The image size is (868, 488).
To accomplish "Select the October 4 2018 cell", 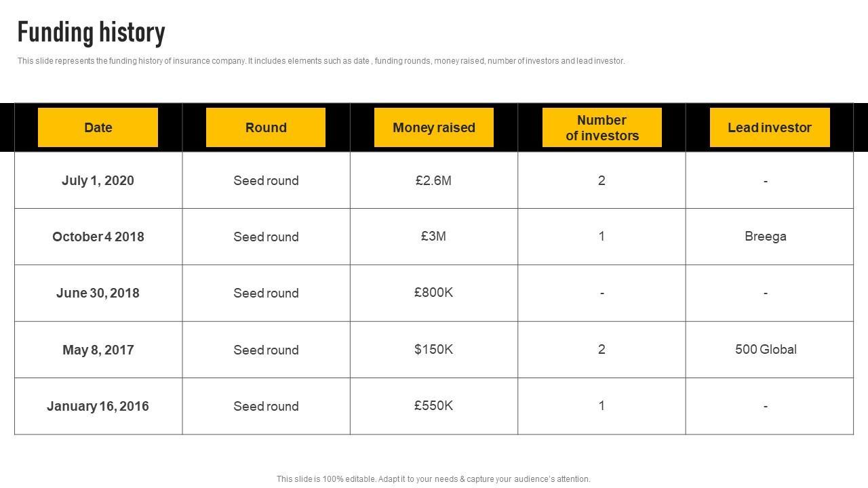I will [x=98, y=237].
